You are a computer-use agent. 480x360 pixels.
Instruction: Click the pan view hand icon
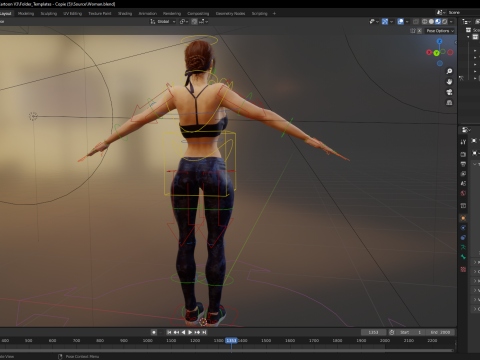tap(449, 82)
